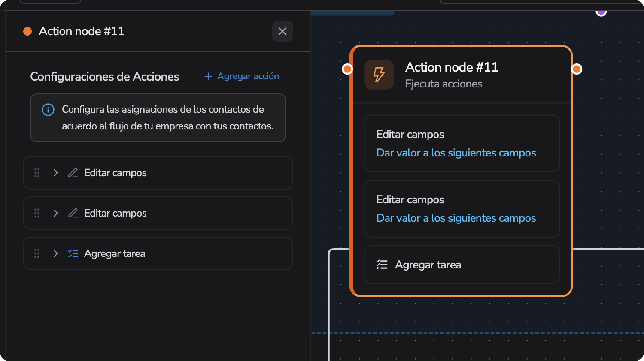Click the info icon in the configuration hint box

coord(48,110)
